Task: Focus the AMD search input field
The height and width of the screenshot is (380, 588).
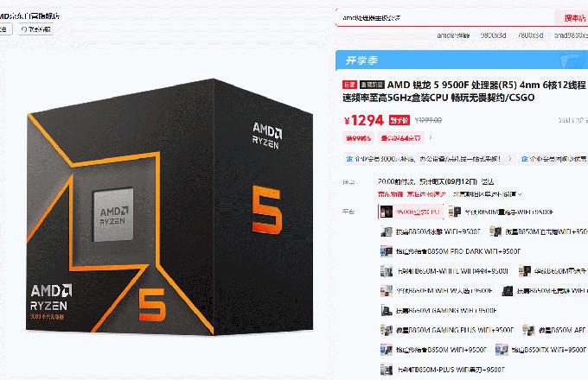Action: [x=444, y=17]
